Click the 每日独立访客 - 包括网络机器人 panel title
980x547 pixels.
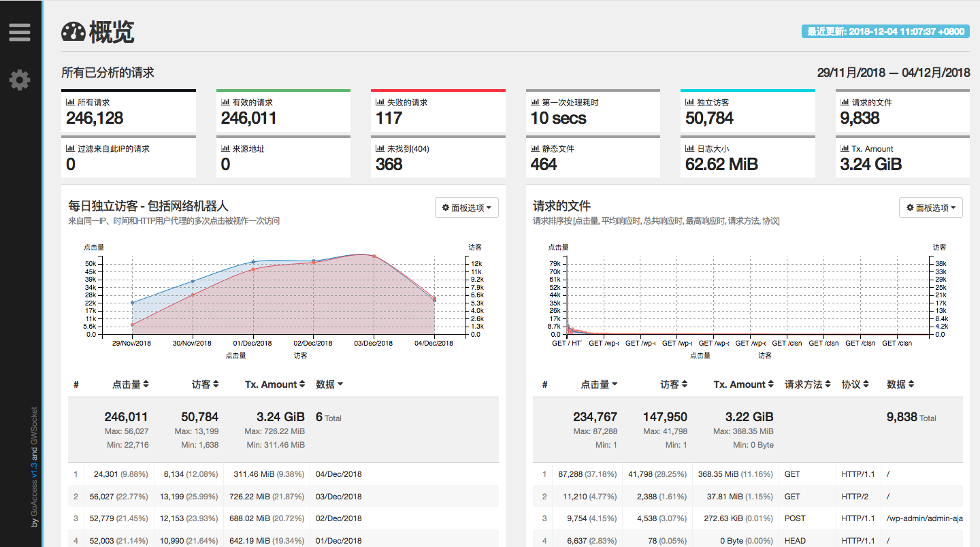[148, 205]
